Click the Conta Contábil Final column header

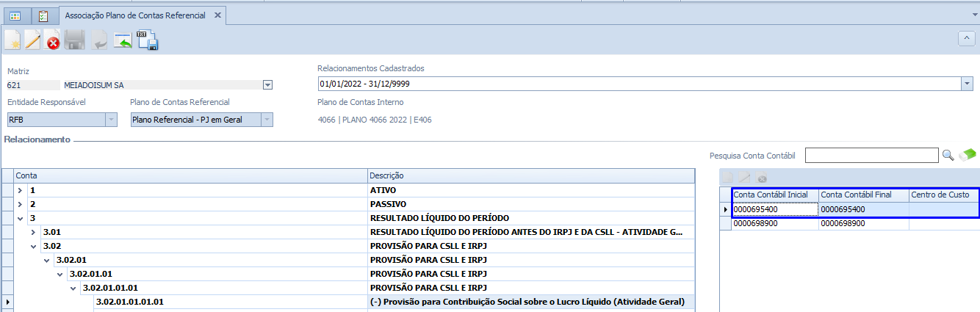pyautogui.click(x=863, y=195)
